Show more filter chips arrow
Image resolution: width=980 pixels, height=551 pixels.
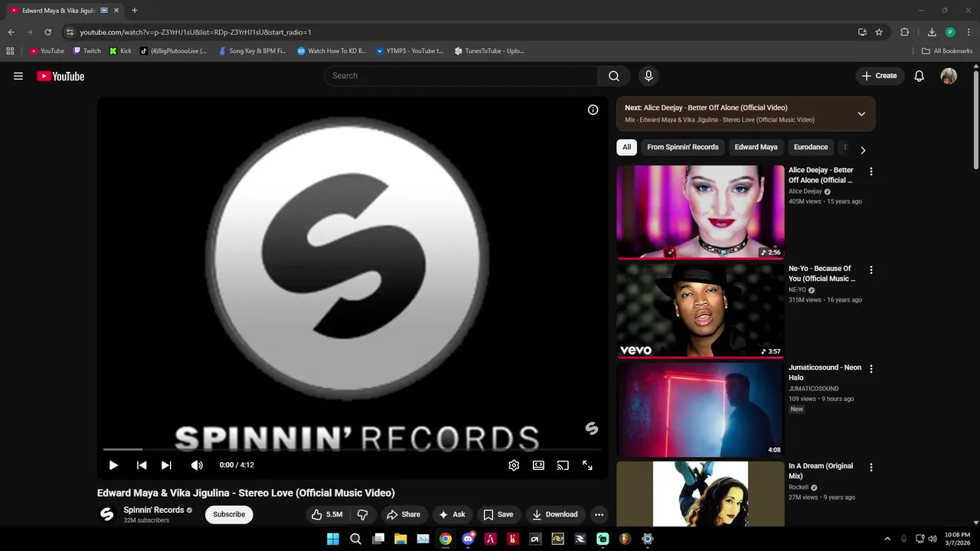(x=863, y=150)
